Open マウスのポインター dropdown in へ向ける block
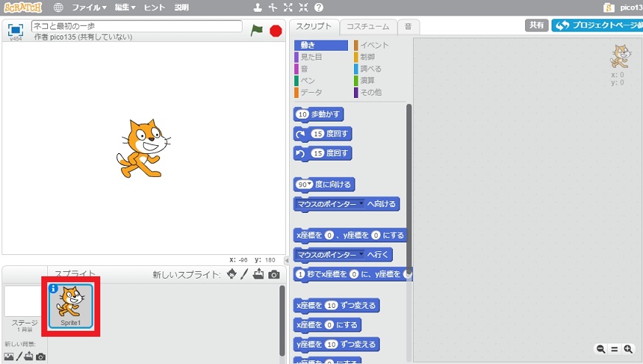 pyautogui.click(x=361, y=203)
